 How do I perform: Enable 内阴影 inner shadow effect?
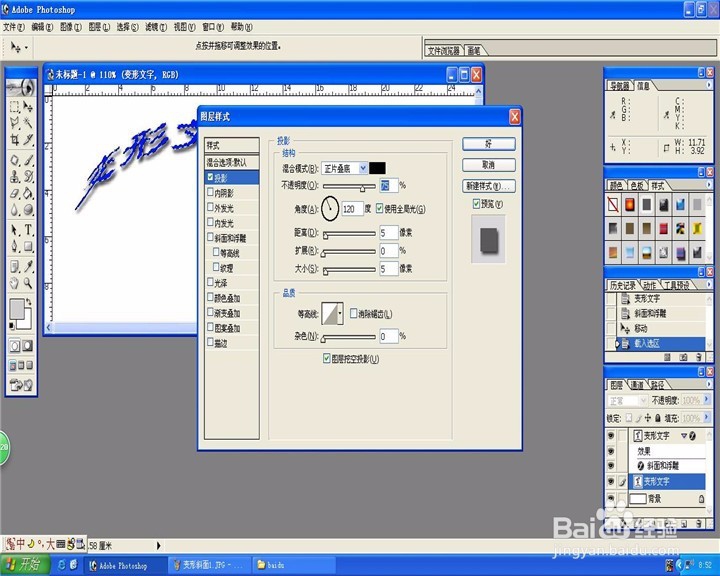(x=210, y=192)
